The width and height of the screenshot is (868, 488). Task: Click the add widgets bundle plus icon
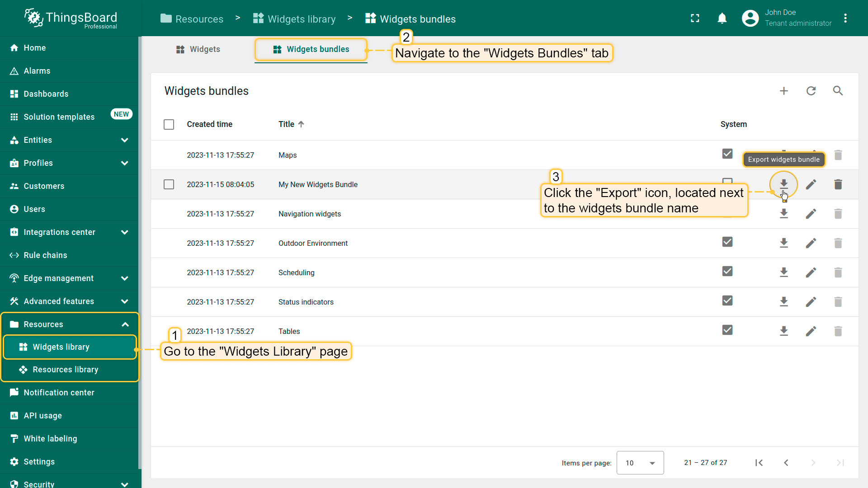tap(784, 91)
